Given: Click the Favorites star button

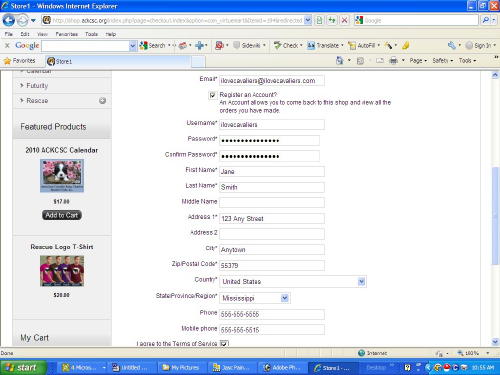Looking at the screenshot, I should click(19, 61).
